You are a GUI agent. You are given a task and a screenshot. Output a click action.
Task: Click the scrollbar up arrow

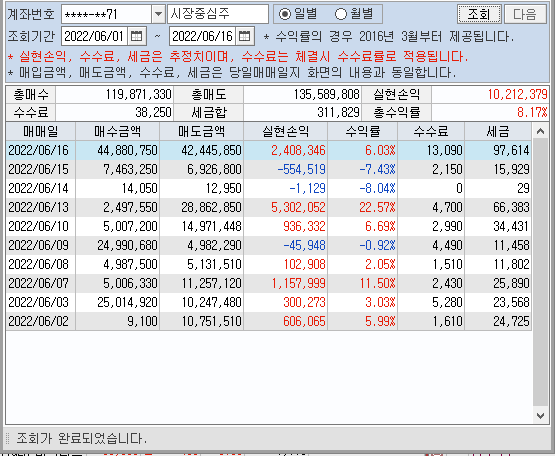coord(540,131)
